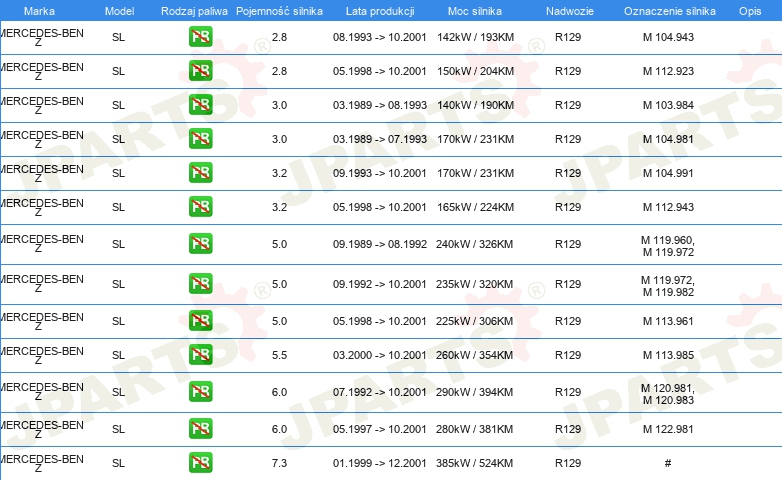Image resolution: width=782 pixels, height=480 pixels.
Task: Click the fuel icon in the M 104.981 row
Action: pyautogui.click(x=200, y=139)
